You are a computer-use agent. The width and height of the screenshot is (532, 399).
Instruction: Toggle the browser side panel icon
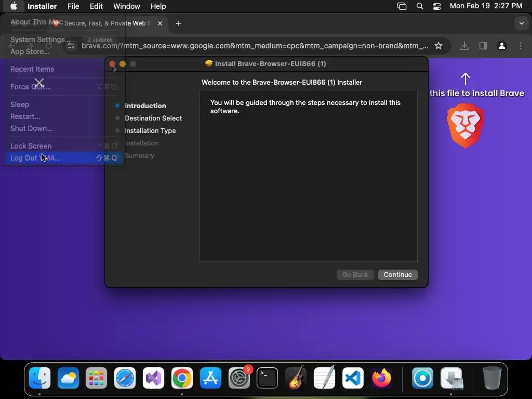(x=483, y=46)
